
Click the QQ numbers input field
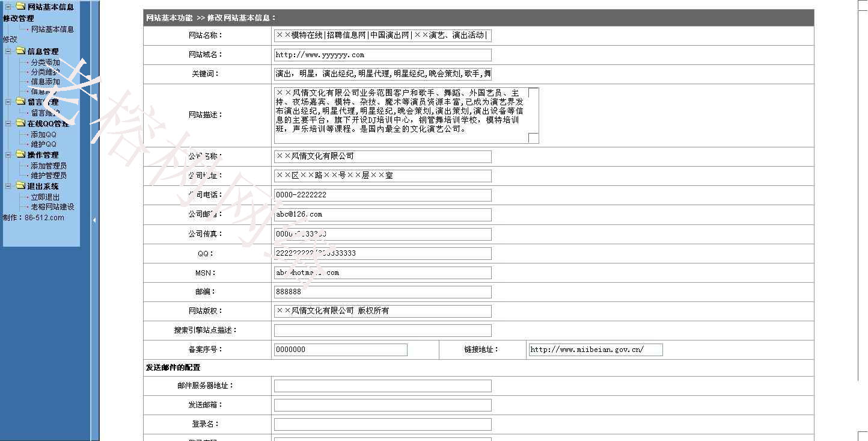382,253
